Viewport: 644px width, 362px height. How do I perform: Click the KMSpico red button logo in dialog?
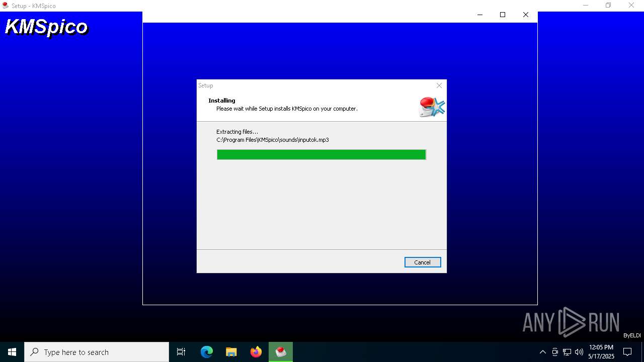pos(432,107)
